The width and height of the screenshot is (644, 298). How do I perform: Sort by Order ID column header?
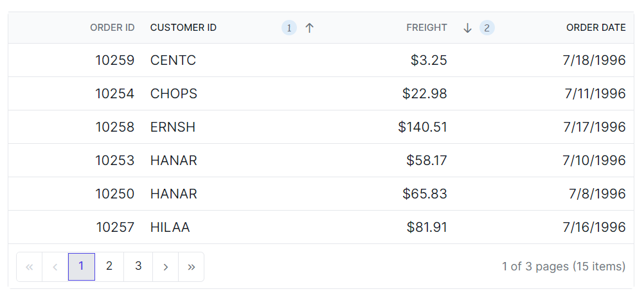click(x=112, y=28)
